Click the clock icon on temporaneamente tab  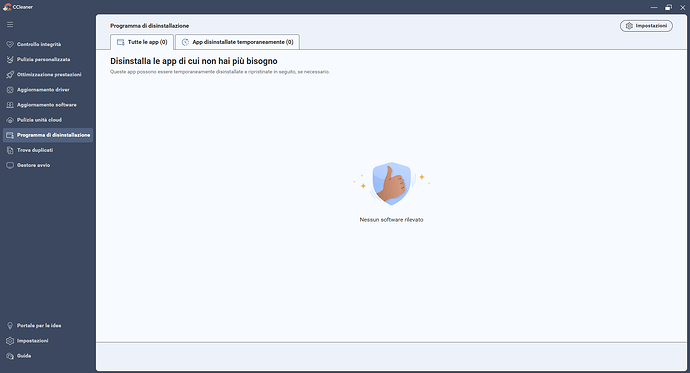click(x=185, y=42)
